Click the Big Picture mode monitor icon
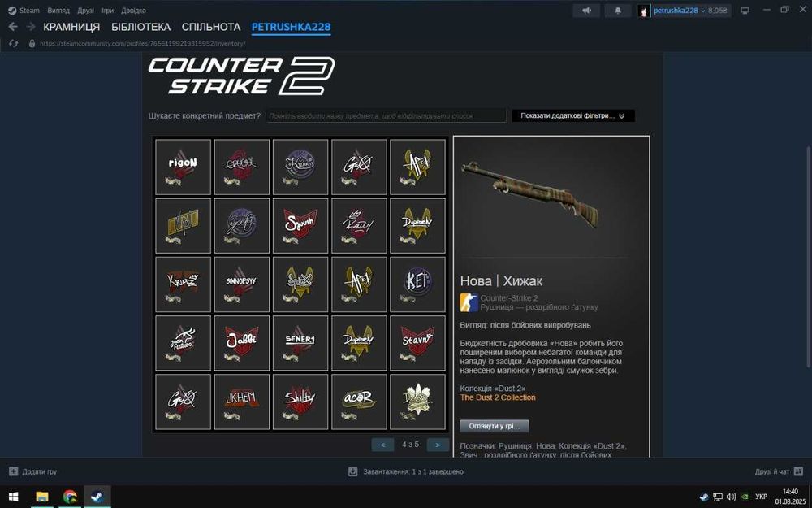The width and height of the screenshot is (812, 508). (745, 11)
